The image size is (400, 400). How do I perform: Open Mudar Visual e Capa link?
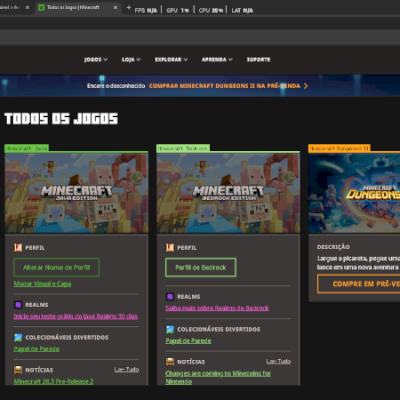pyautogui.click(x=42, y=284)
